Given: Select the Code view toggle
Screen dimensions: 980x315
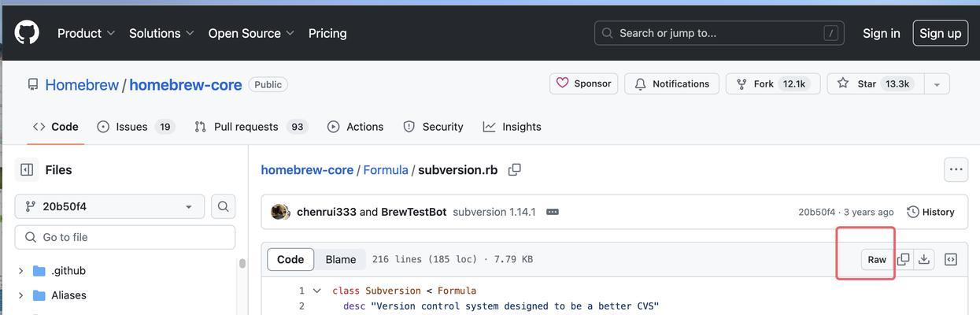Looking at the screenshot, I should coord(290,259).
